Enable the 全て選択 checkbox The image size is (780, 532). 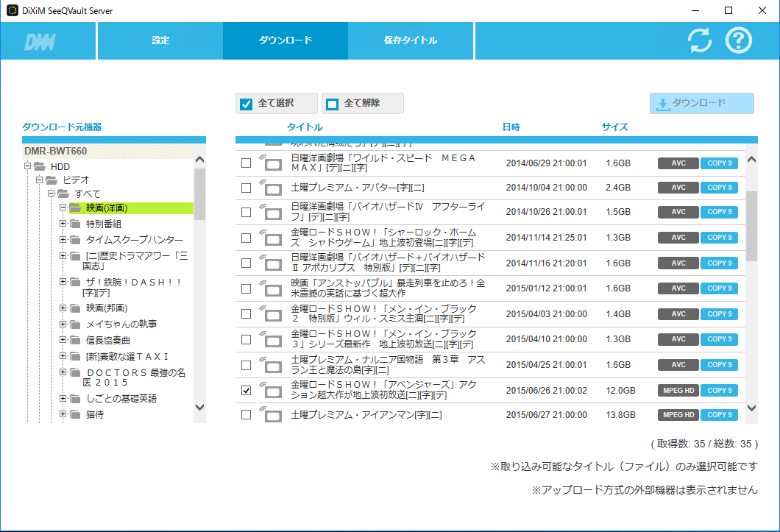(246, 103)
